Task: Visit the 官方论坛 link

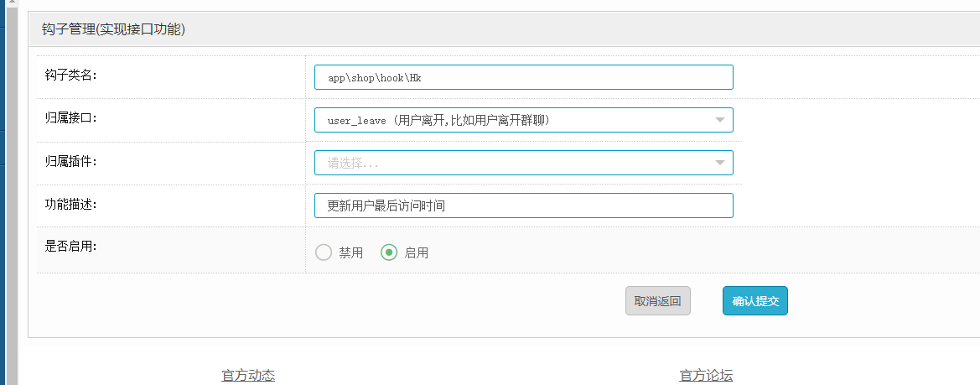Action: (706, 376)
